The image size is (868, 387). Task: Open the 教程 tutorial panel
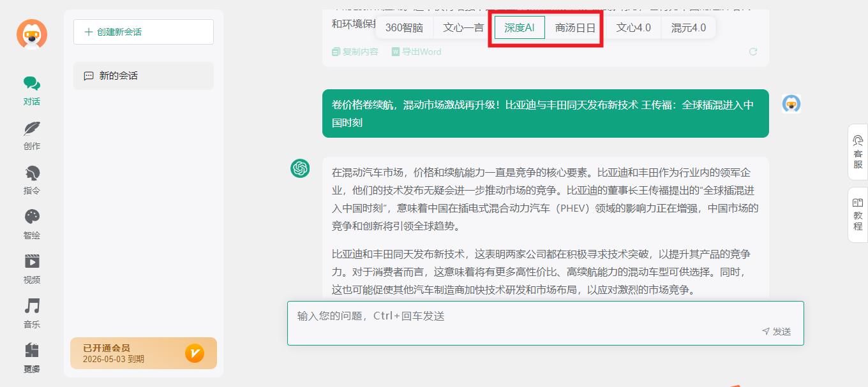(x=858, y=215)
